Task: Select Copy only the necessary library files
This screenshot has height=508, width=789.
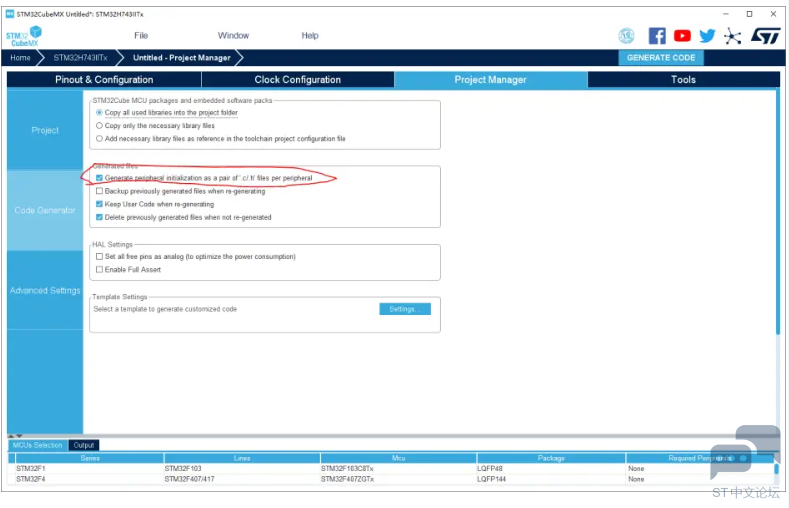Action: (99, 126)
